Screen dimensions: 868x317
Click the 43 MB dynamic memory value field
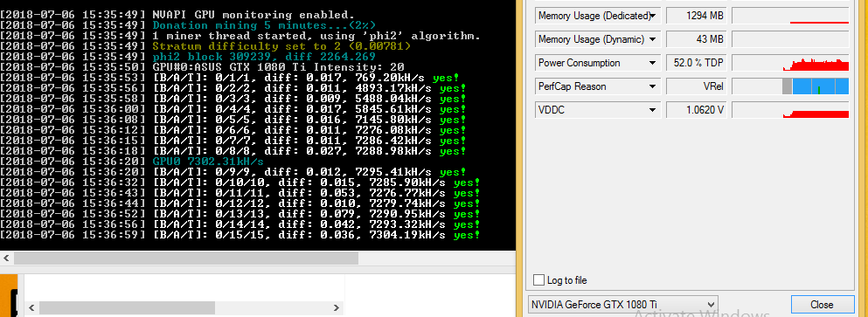point(697,40)
